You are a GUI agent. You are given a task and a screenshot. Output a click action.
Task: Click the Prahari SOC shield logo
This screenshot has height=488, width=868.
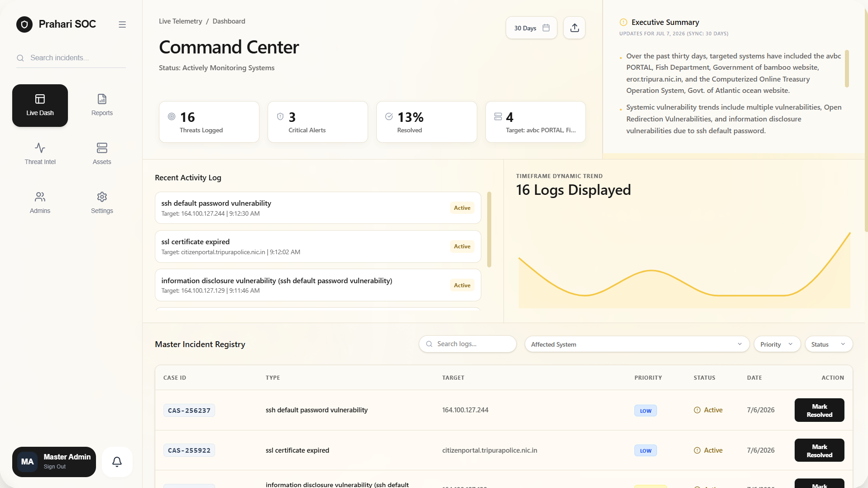click(x=24, y=24)
